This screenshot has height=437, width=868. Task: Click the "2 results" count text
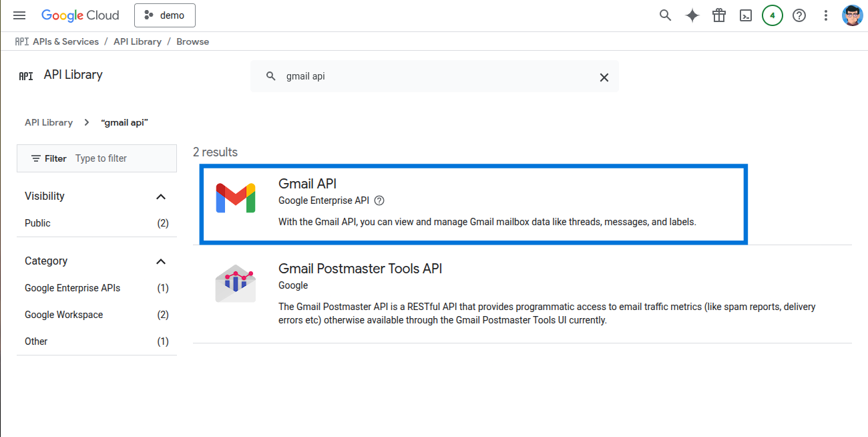coord(215,152)
